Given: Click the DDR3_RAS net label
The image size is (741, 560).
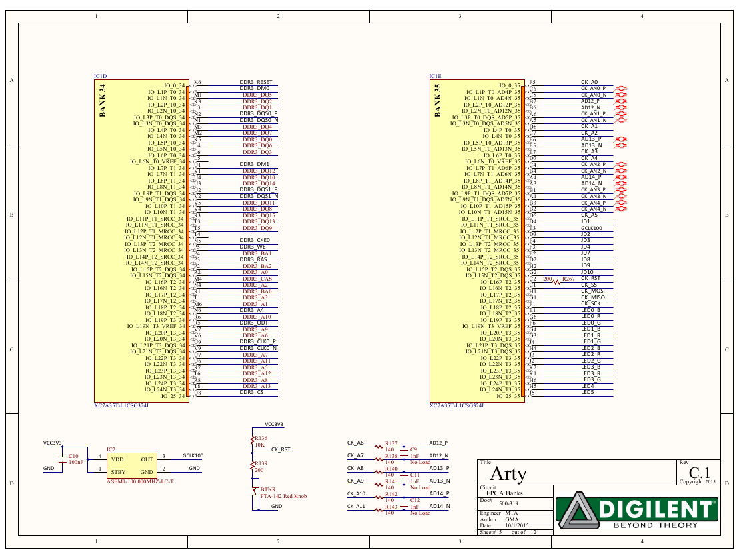Looking at the screenshot, I should (253, 259).
